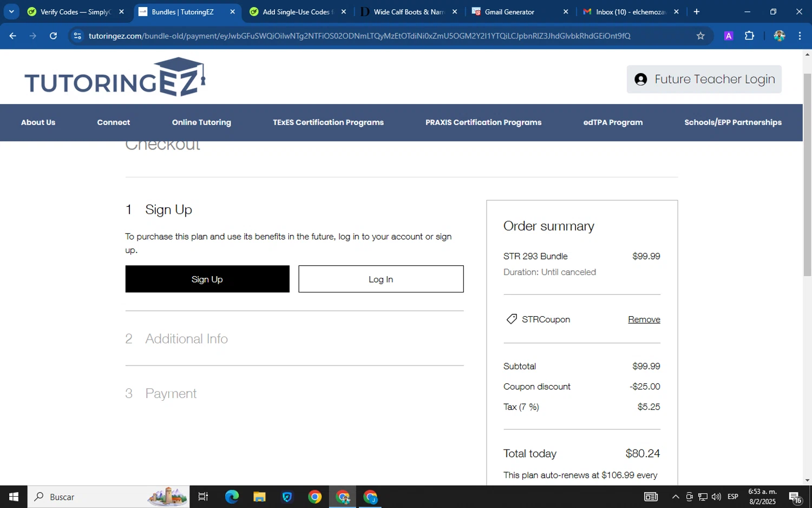This screenshot has height=508, width=812.
Task: Open File Explorer from the taskbar
Action: pyautogui.click(x=259, y=497)
